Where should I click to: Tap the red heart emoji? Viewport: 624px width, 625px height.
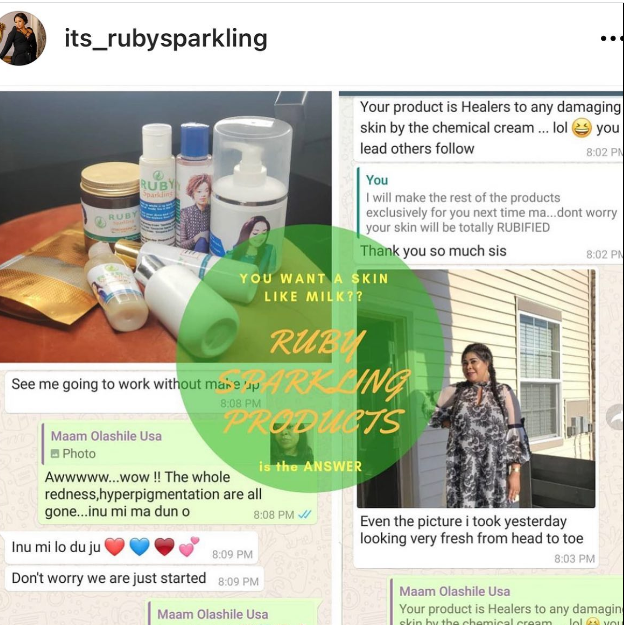114,546
